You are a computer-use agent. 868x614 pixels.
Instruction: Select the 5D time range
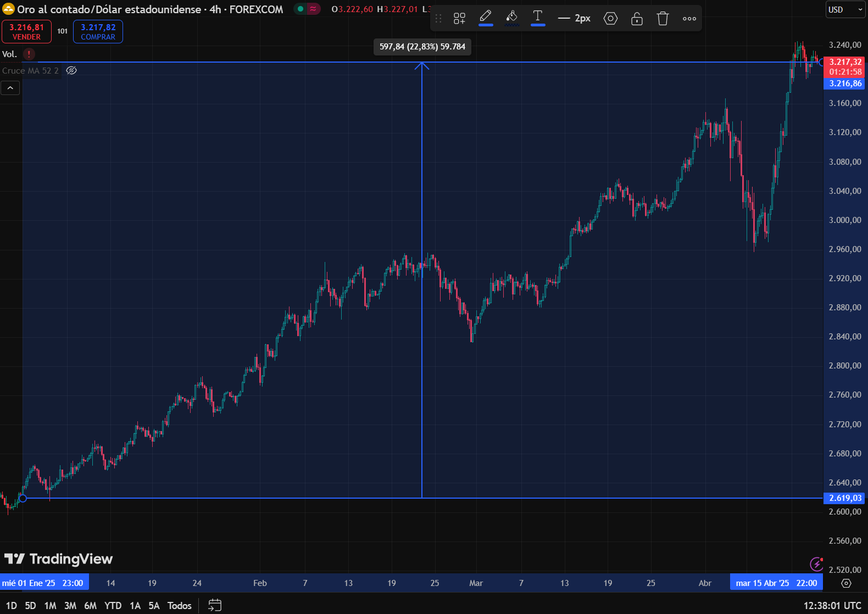pyautogui.click(x=30, y=605)
